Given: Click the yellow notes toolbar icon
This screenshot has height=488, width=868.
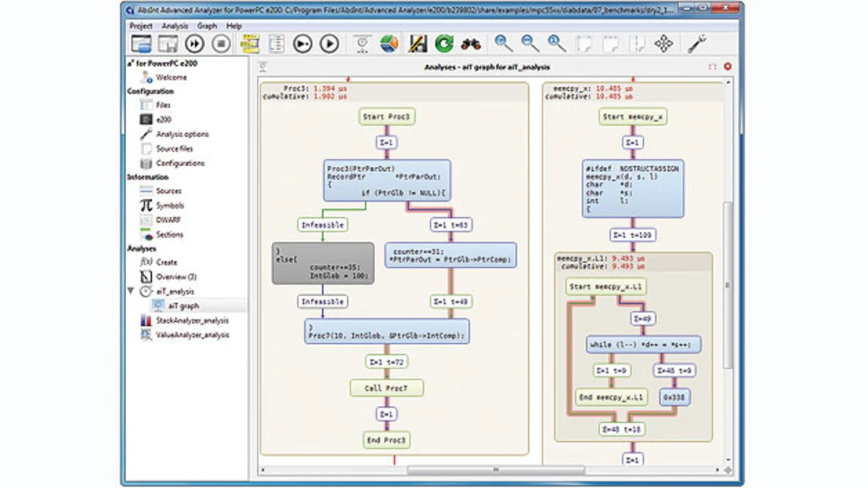Looking at the screenshot, I should pos(249,44).
